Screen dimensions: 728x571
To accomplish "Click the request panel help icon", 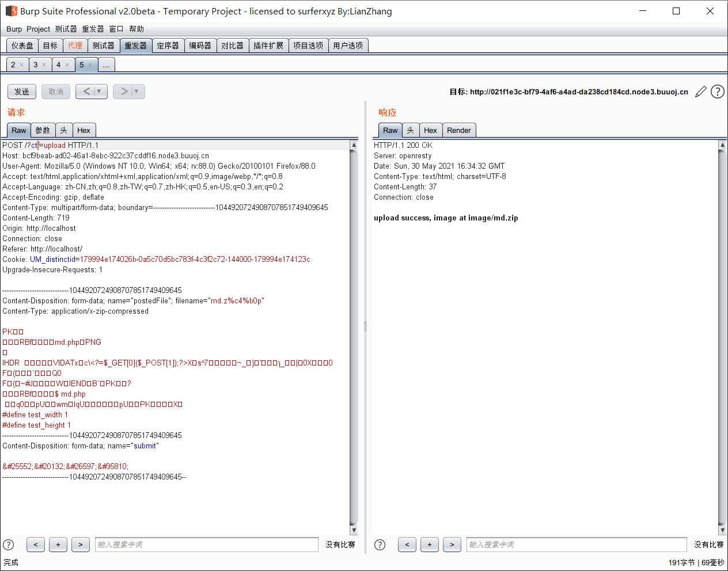I will pos(9,545).
